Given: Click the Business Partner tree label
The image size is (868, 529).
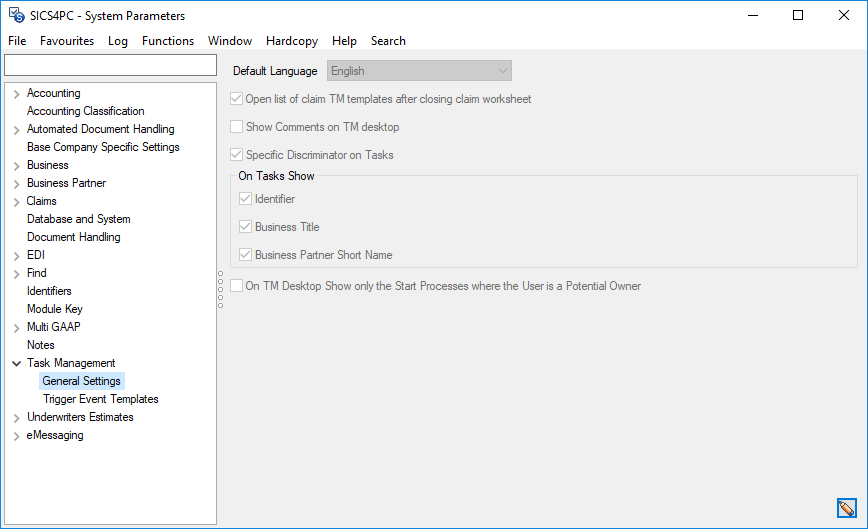Looking at the screenshot, I should pos(66,183).
